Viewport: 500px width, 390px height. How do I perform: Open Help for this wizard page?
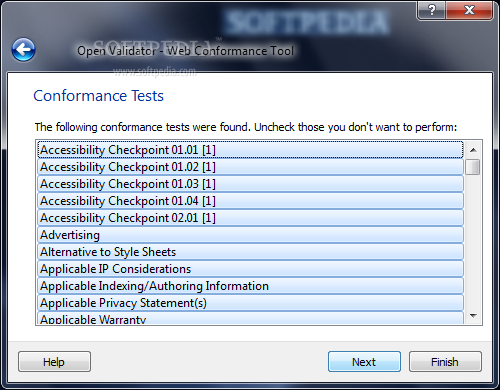[x=54, y=361]
